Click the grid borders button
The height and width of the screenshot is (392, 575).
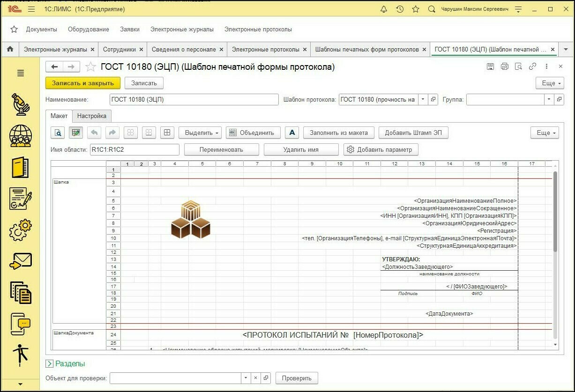click(167, 133)
